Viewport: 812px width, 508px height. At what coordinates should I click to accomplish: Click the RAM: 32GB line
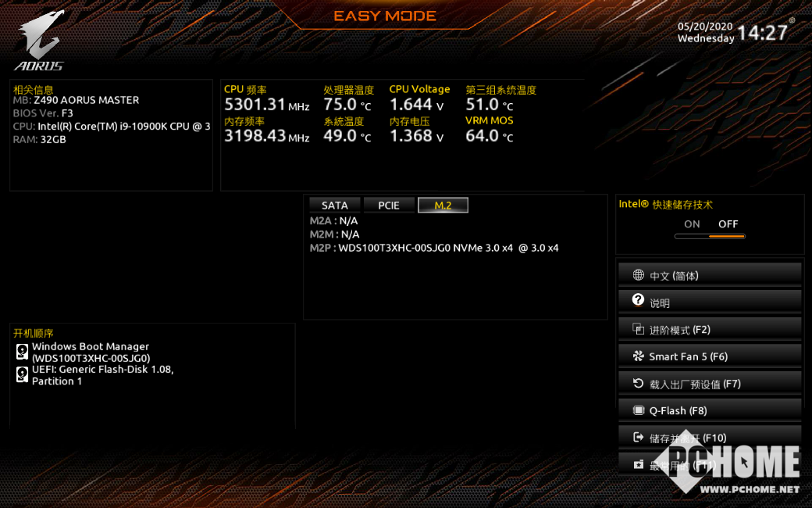pos(39,139)
